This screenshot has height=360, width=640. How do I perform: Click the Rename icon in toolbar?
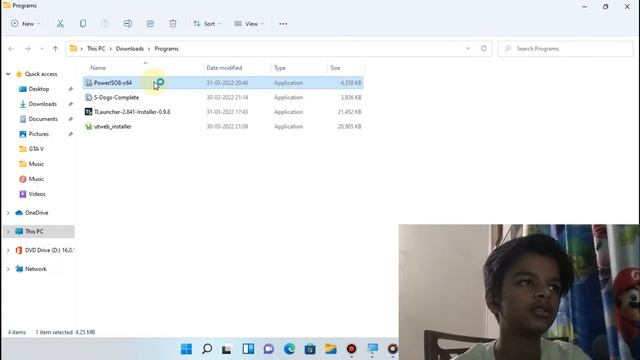click(x=128, y=24)
